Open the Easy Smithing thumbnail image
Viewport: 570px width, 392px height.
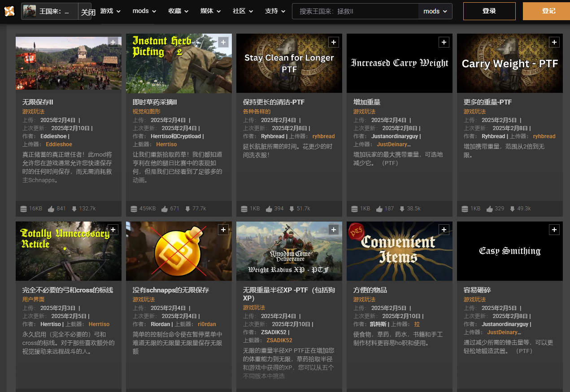[x=510, y=251]
